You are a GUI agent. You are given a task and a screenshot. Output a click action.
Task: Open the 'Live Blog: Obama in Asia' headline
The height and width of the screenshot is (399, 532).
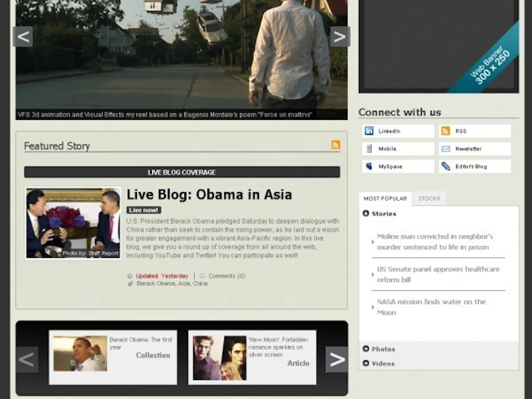pos(209,194)
